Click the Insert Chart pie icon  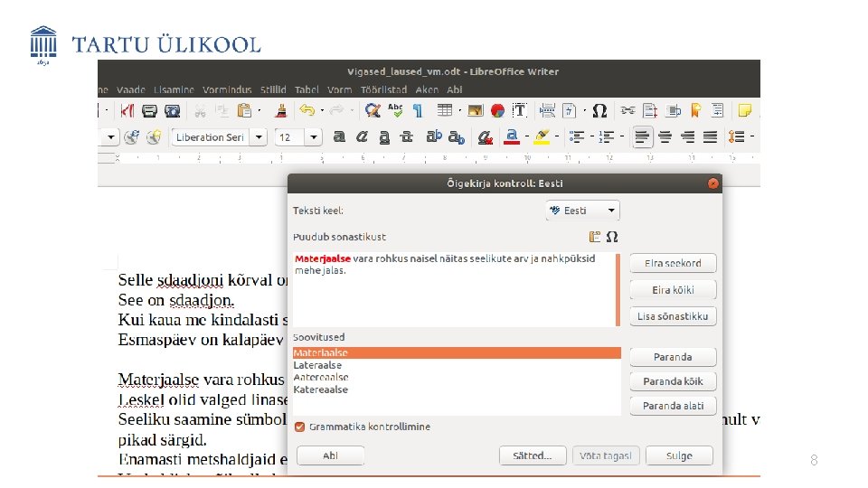(497, 110)
